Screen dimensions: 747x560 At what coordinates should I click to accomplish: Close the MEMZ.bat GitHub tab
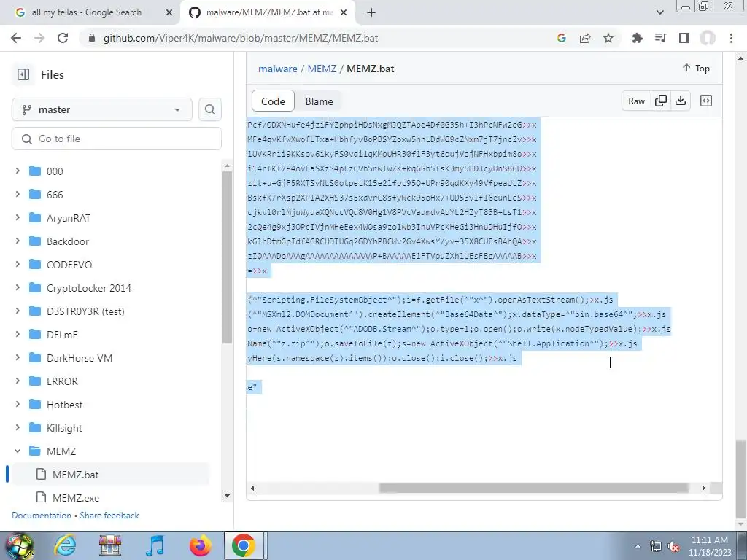[343, 13]
